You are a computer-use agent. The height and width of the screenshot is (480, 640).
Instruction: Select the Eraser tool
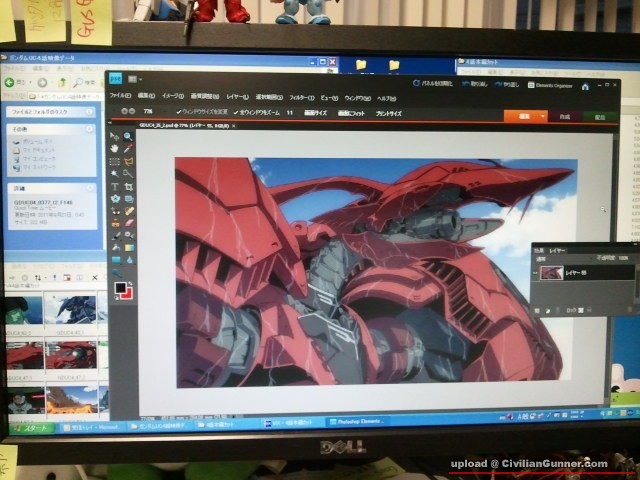click(129, 223)
